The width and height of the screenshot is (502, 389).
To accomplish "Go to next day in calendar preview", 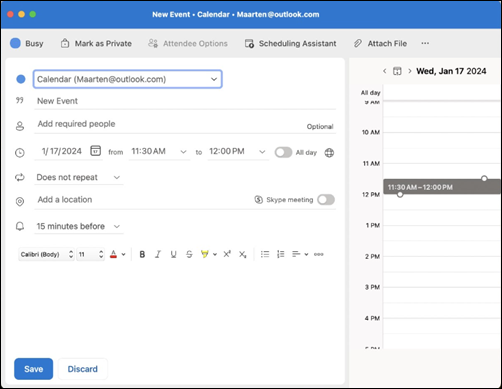I will click(x=410, y=71).
